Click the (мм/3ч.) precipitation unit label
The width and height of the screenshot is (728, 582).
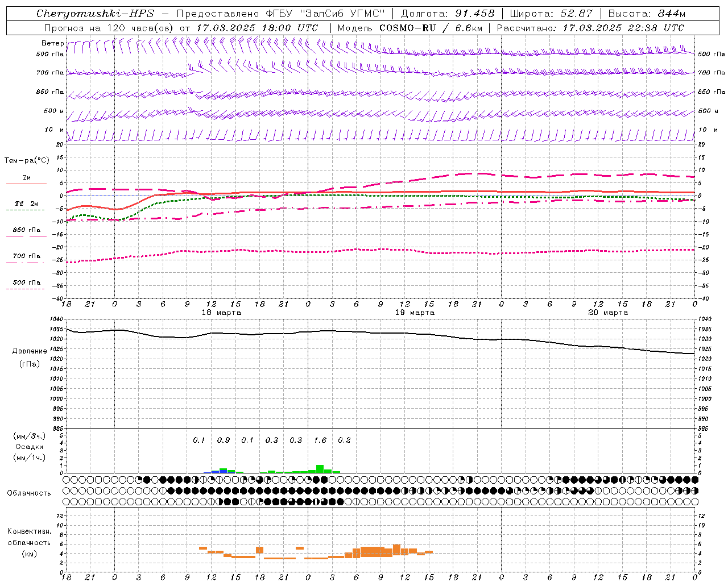pyautogui.click(x=30, y=436)
